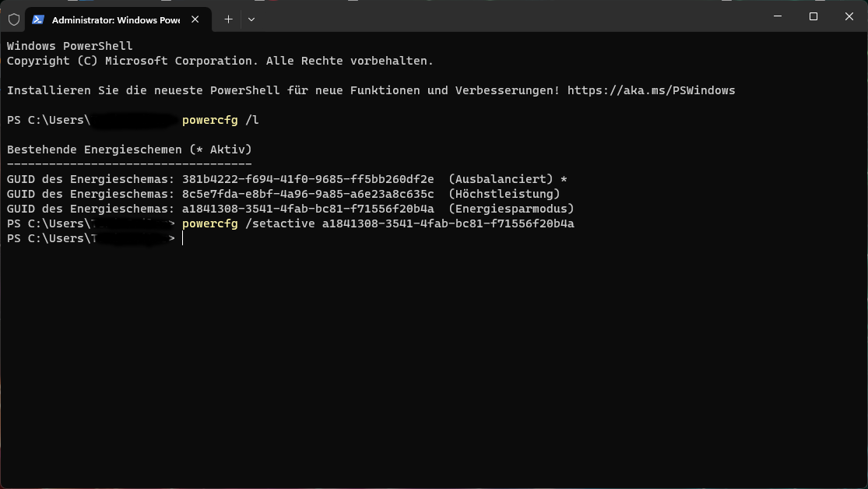Click the '(Energiesparmodus)' scheme name
The width and height of the screenshot is (868, 489).
coord(511,209)
